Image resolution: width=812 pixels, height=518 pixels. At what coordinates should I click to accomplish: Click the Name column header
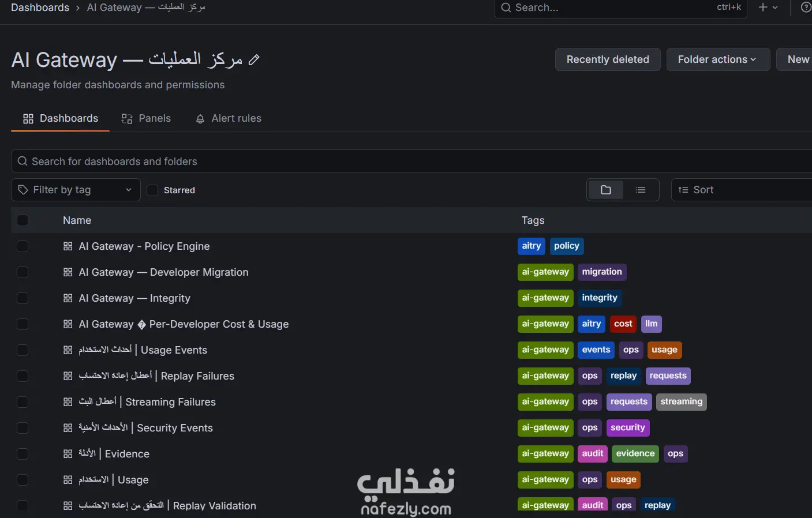tap(77, 220)
